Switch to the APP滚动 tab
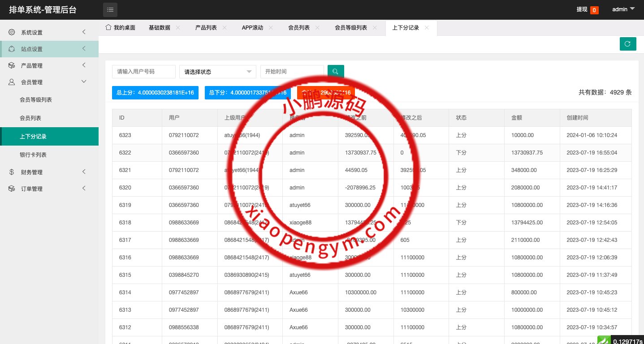 click(x=252, y=28)
